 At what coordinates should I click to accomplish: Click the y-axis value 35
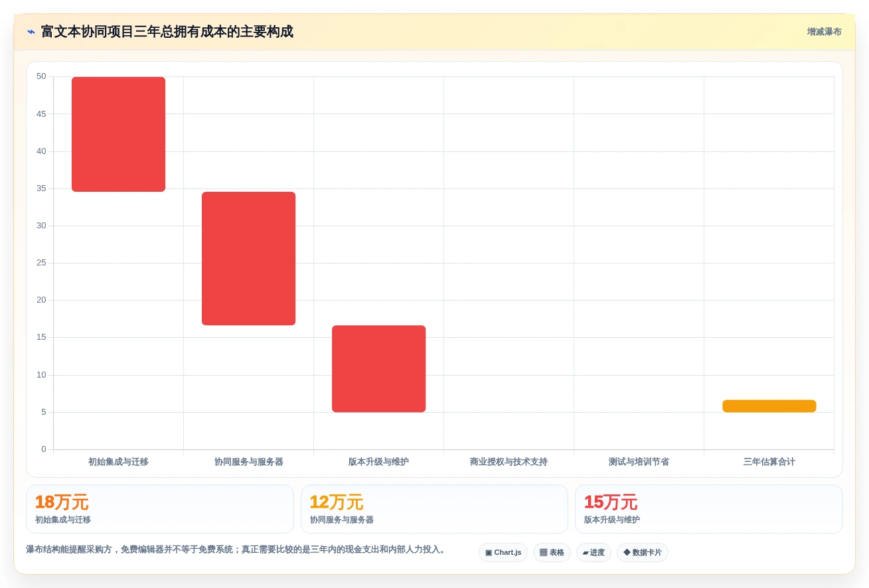pyautogui.click(x=41, y=188)
